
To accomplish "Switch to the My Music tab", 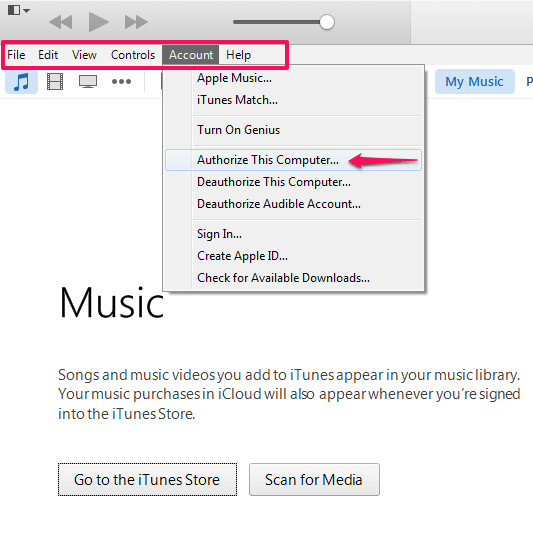I will pyautogui.click(x=474, y=82).
